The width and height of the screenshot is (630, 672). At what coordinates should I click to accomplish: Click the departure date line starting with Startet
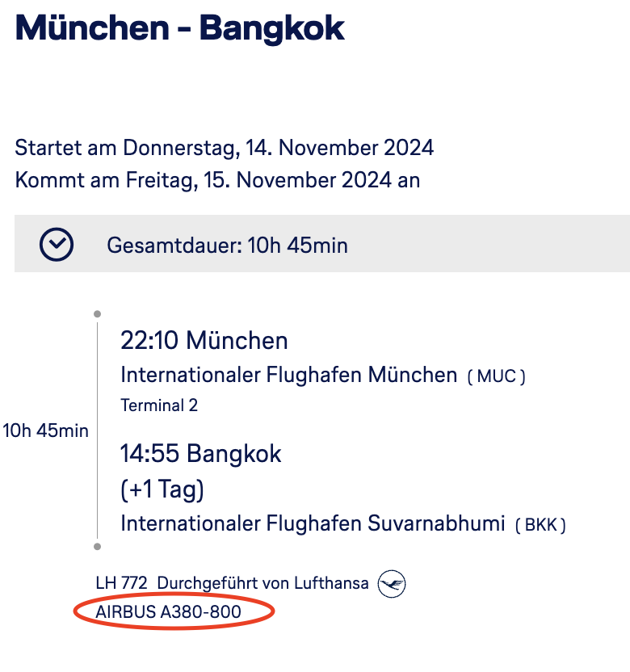click(225, 149)
